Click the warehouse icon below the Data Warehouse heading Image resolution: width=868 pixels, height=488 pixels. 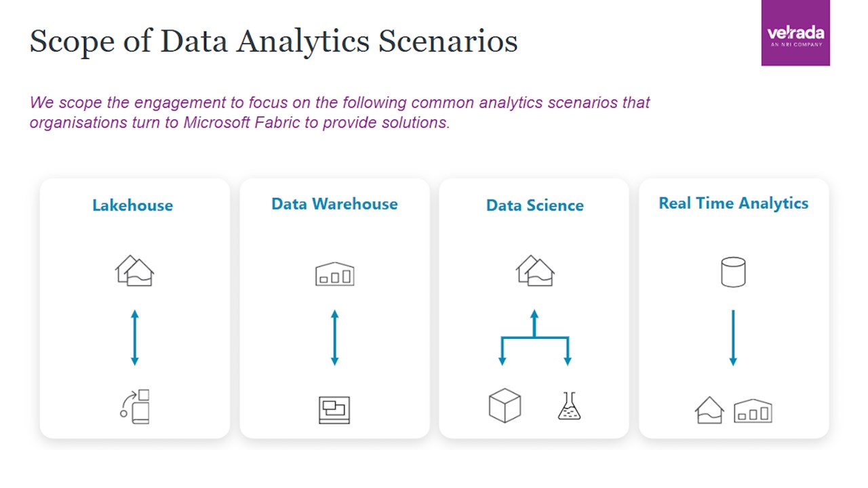coord(334,274)
